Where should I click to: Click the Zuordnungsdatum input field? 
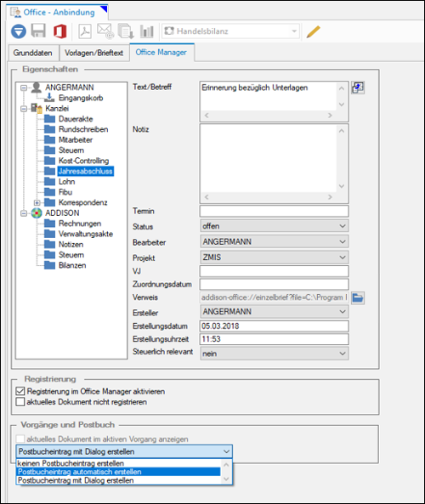pos(274,284)
